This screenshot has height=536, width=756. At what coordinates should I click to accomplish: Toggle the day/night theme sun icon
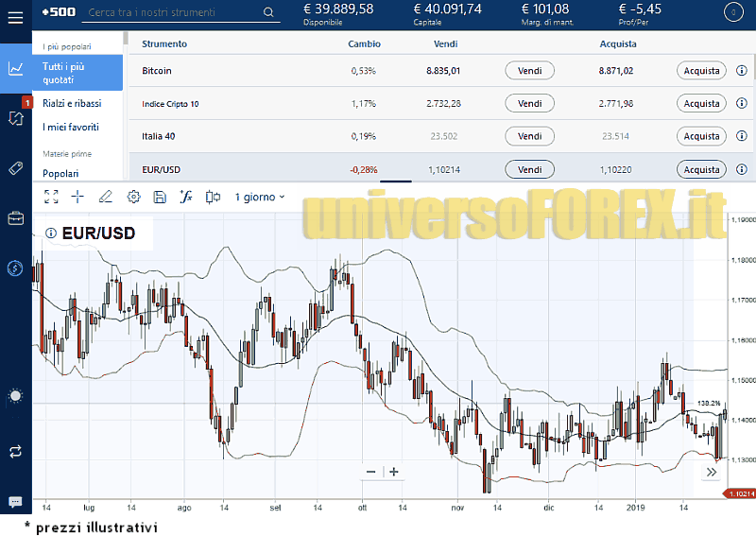pos(15,395)
